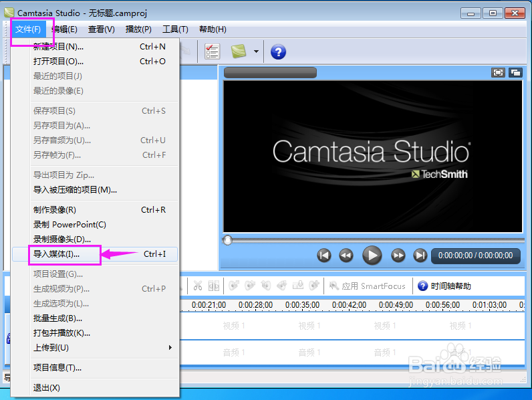
Task: Click the 0:00:49;00 timeline ruler mark
Action: tap(396, 305)
